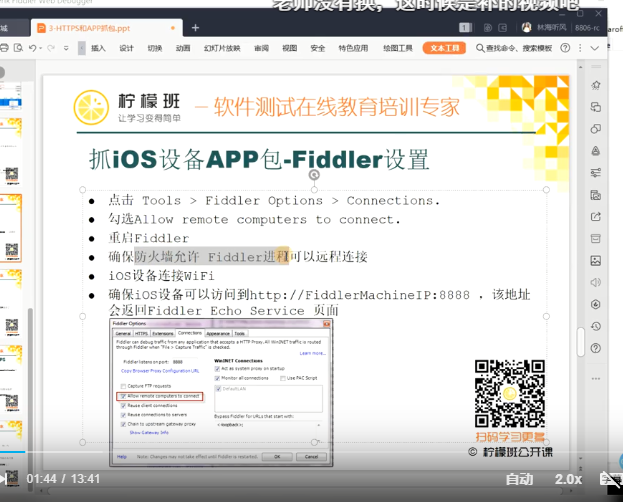Click the Show Gateway Info link
Screen dimensions: 623x502
point(149,432)
